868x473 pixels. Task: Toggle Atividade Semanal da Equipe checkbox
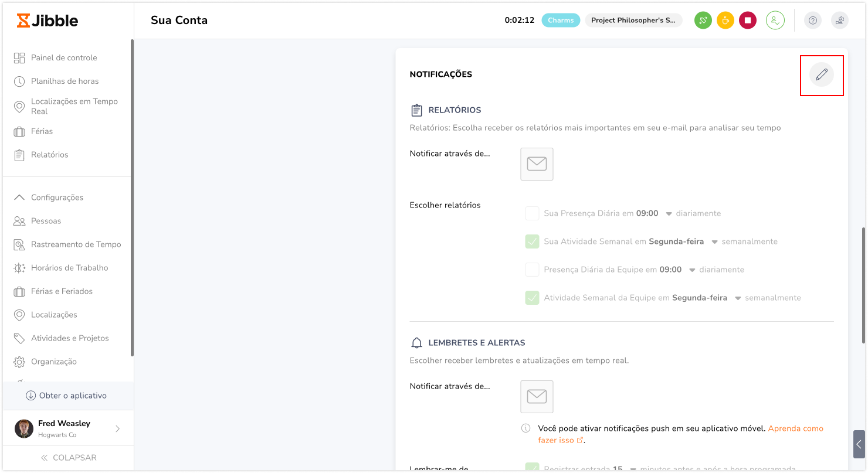pos(532,298)
